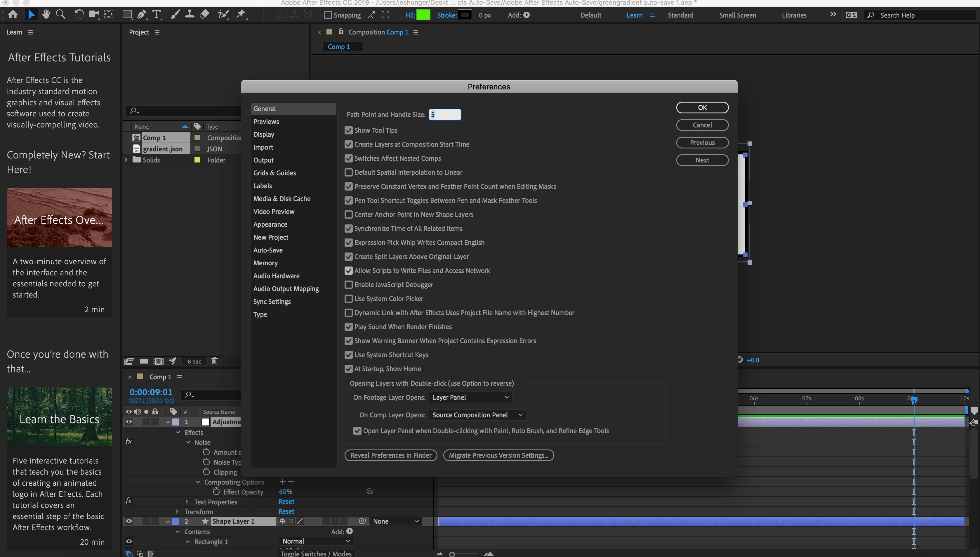Enable JavaScript Debugger checkbox
This screenshot has height=557, width=980.
click(x=348, y=285)
